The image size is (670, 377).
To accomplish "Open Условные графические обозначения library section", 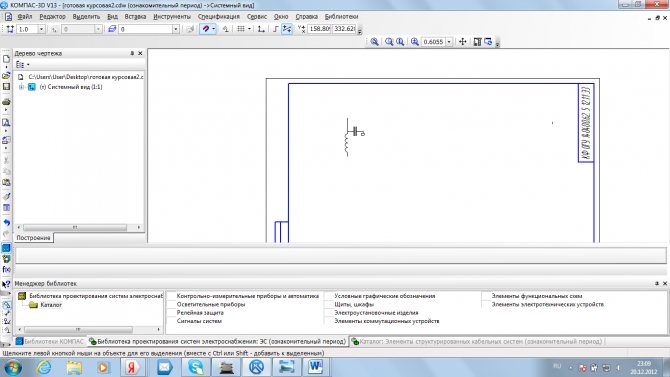I will coord(385,296).
